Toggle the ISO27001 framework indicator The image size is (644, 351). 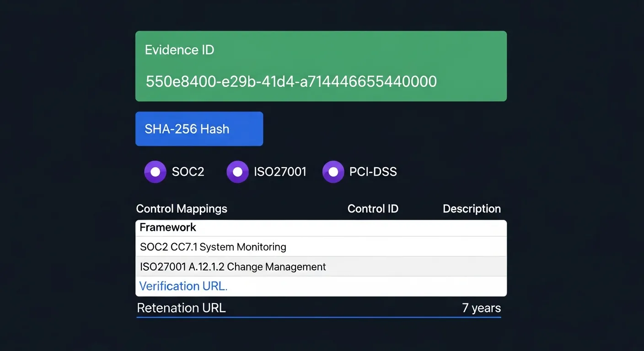pyautogui.click(x=237, y=171)
